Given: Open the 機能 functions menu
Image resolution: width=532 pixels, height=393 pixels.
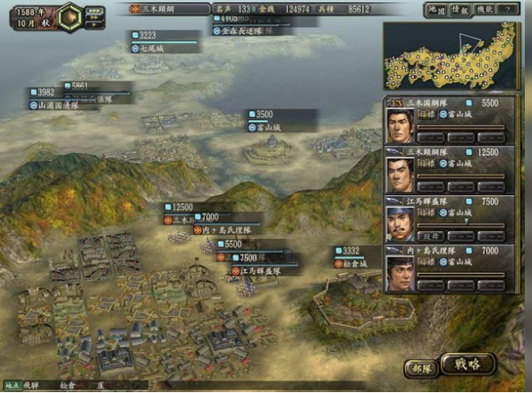Looking at the screenshot, I should point(485,9).
